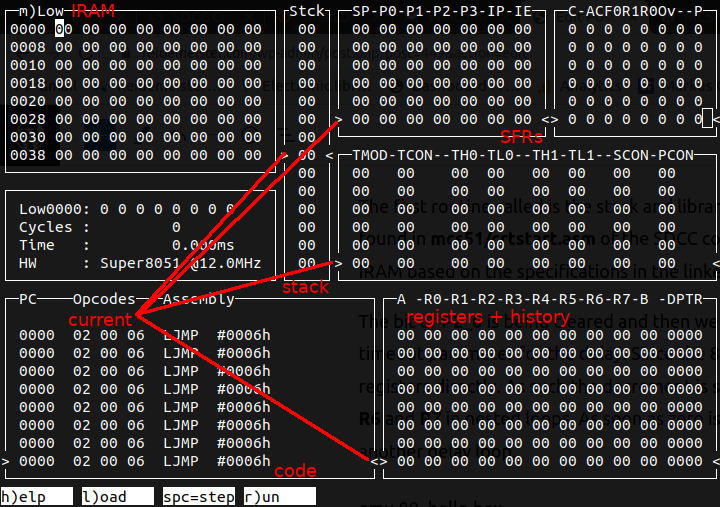Click the red 'stack' annotation text

(304, 287)
